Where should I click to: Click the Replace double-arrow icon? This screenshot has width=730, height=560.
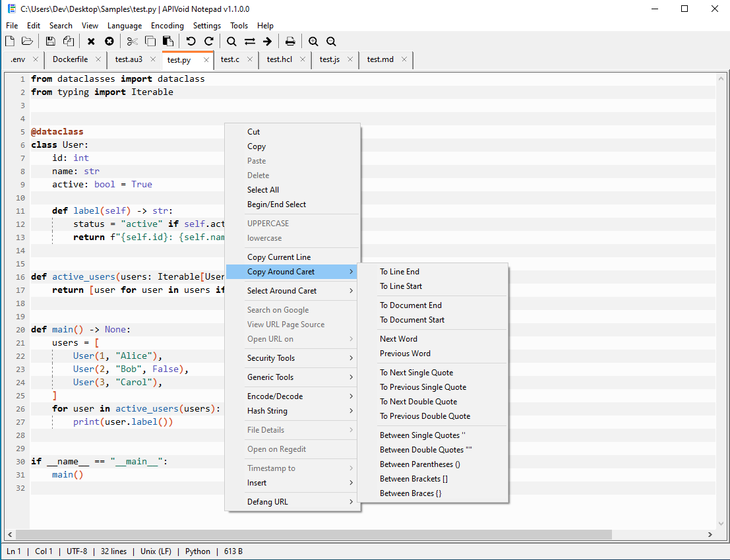click(250, 42)
